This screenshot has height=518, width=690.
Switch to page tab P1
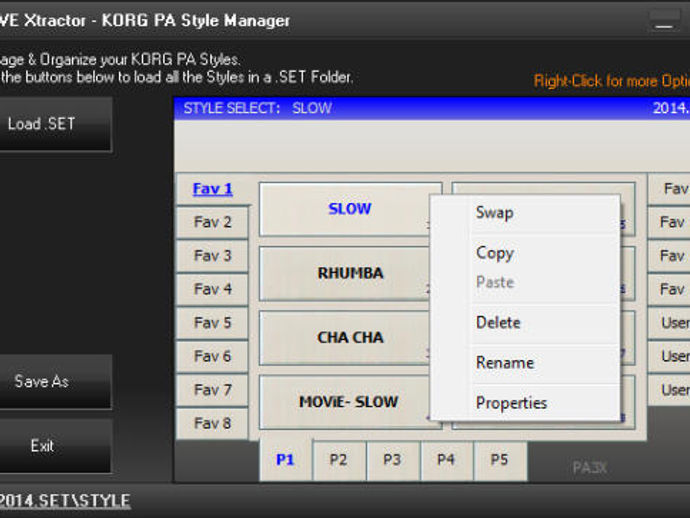coord(285,459)
